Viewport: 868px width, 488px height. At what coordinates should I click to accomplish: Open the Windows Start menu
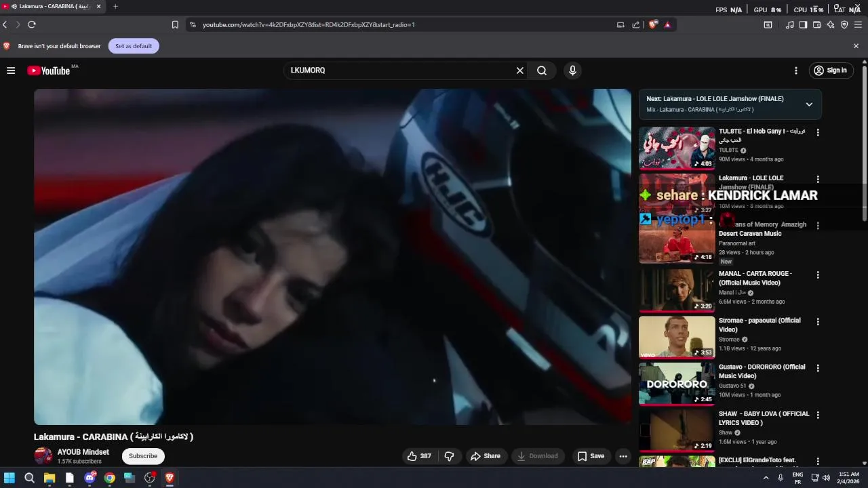pyautogui.click(x=9, y=478)
